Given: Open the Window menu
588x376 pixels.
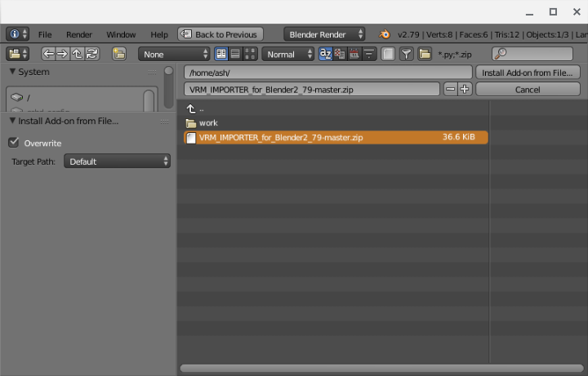Looking at the screenshot, I should point(121,34).
